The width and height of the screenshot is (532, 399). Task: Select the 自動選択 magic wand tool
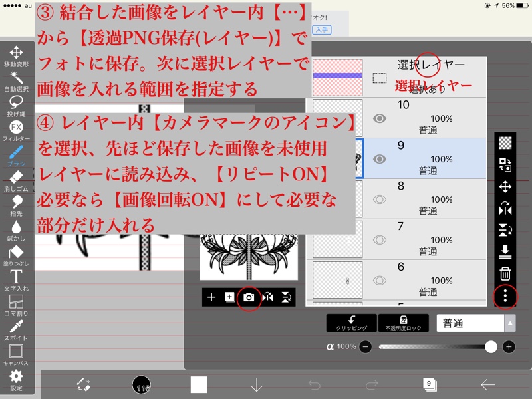pos(16,81)
